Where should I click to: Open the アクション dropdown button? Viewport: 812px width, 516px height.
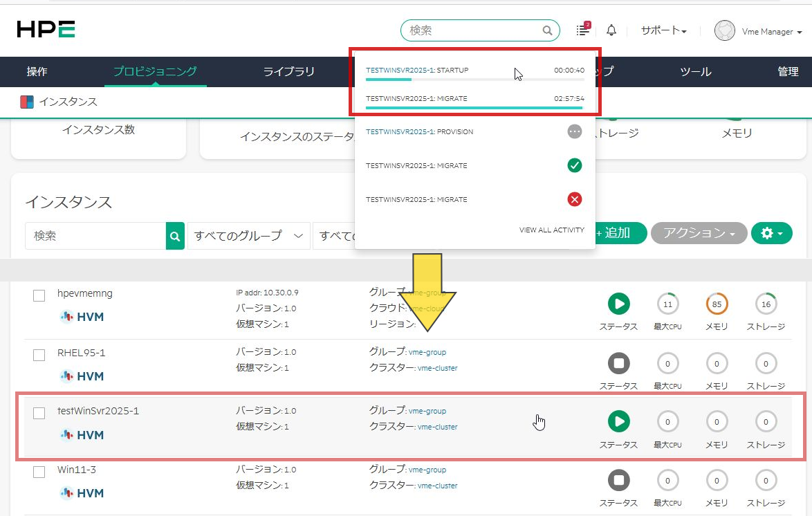click(x=699, y=233)
